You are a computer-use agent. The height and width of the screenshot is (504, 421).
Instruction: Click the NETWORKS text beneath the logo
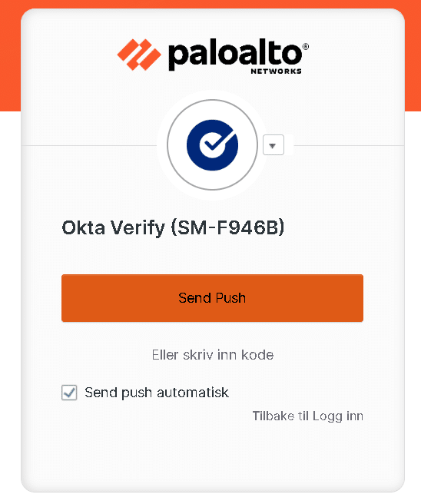pyautogui.click(x=276, y=71)
